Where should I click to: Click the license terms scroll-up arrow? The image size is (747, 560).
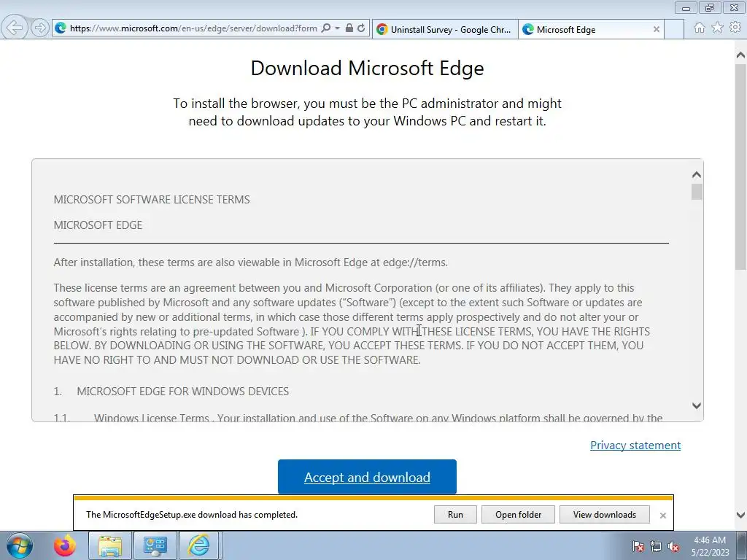pyautogui.click(x=697, y=175)
